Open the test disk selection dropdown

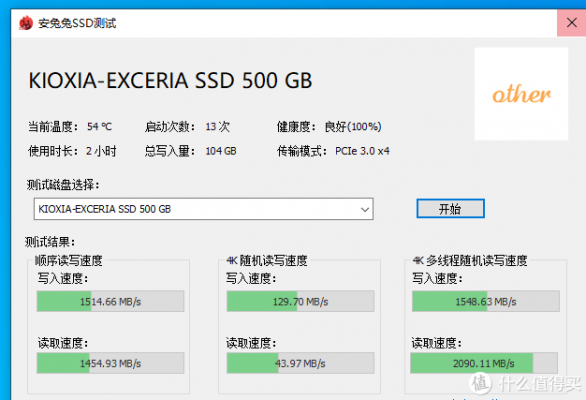(204, 209)
